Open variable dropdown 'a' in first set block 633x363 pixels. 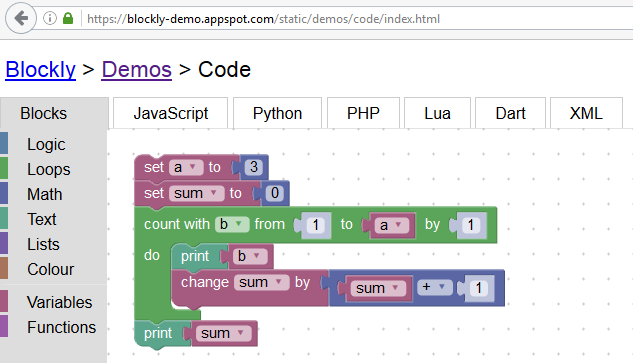(186, 167)
